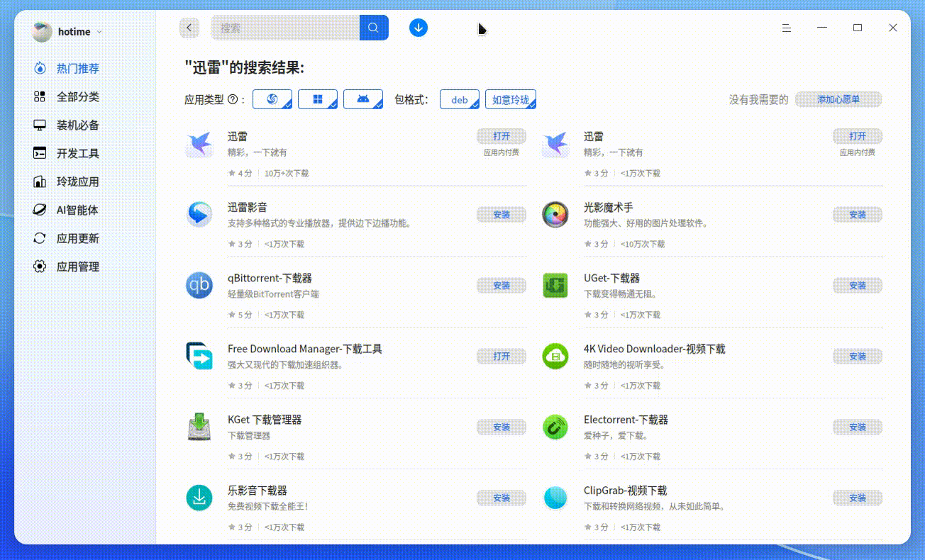Click description 随时随地的视听享受。

click(625, 365)
